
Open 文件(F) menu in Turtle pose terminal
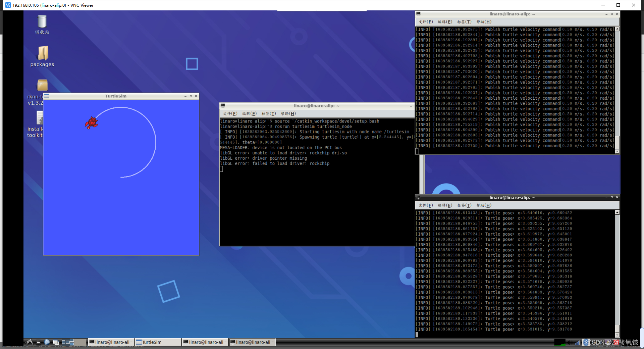tap(426, 205)
